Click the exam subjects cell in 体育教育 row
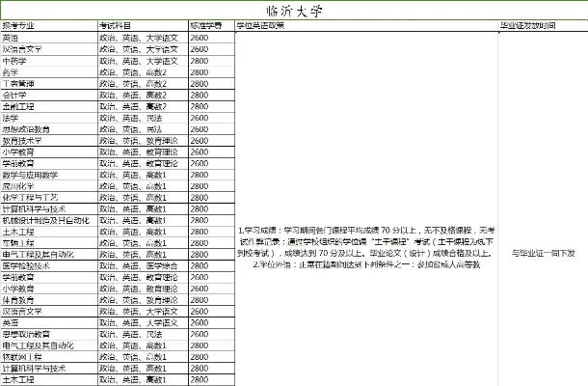The image size is (588, 386). pos(143,300)
